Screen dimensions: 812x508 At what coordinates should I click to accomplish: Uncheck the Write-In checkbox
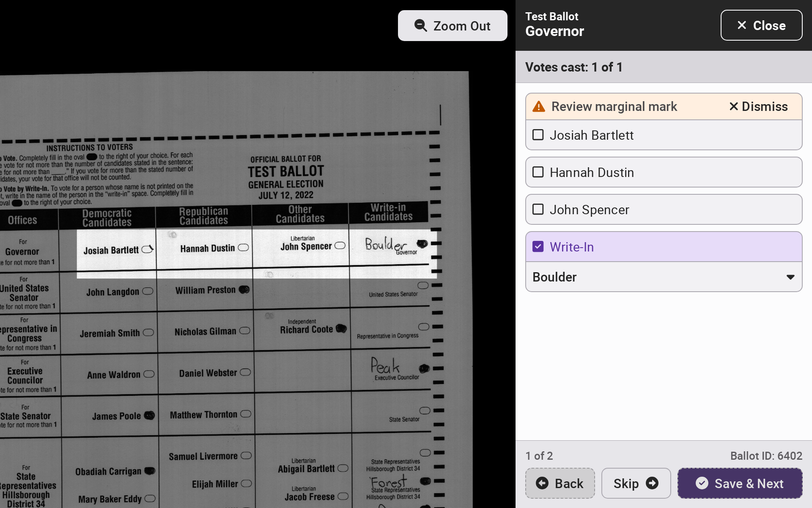click(x=538, y=247)
